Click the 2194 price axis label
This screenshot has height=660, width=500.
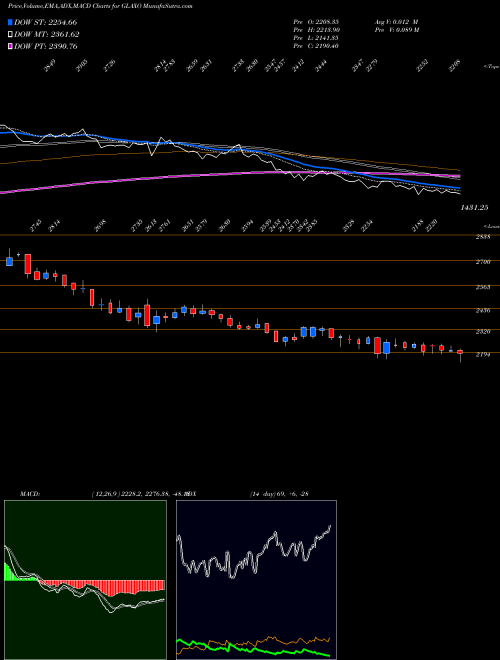pyautogui.click(x=482, y=354)
